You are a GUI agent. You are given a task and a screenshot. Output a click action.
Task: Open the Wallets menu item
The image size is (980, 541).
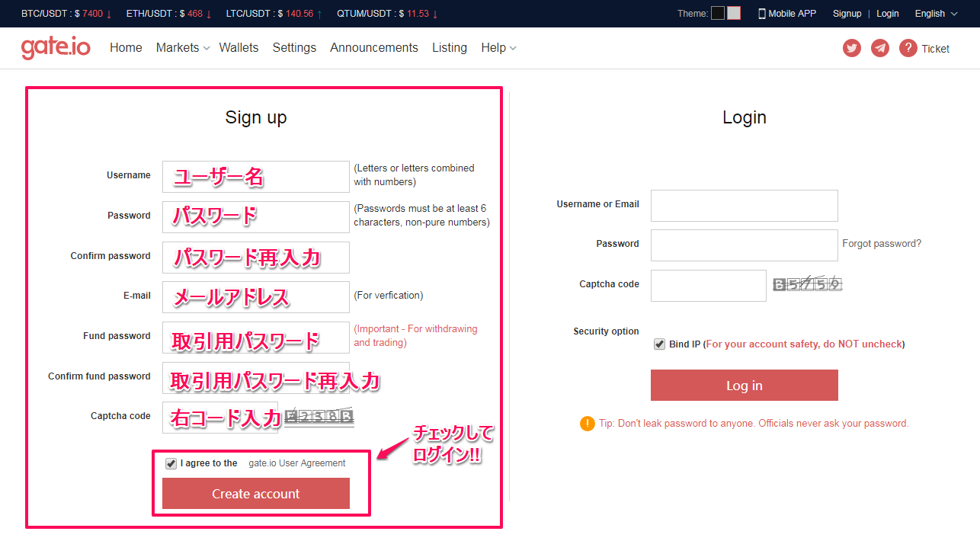239,48
